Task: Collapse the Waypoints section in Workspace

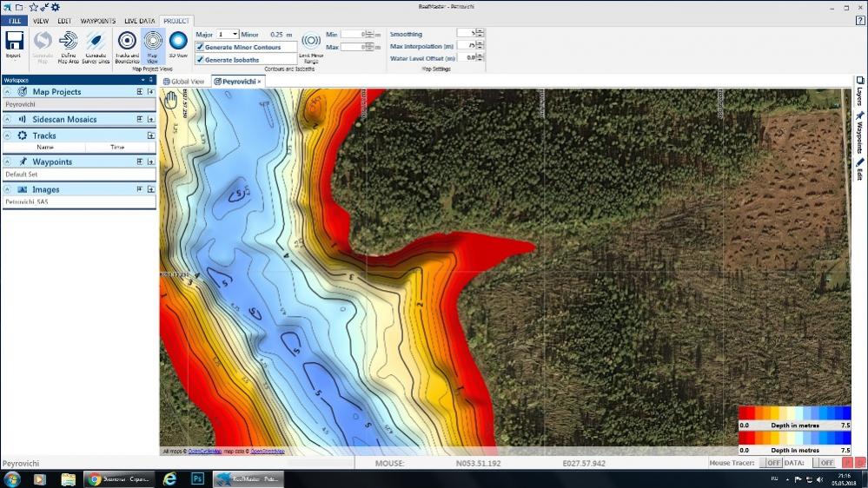Action: point(8,162)
